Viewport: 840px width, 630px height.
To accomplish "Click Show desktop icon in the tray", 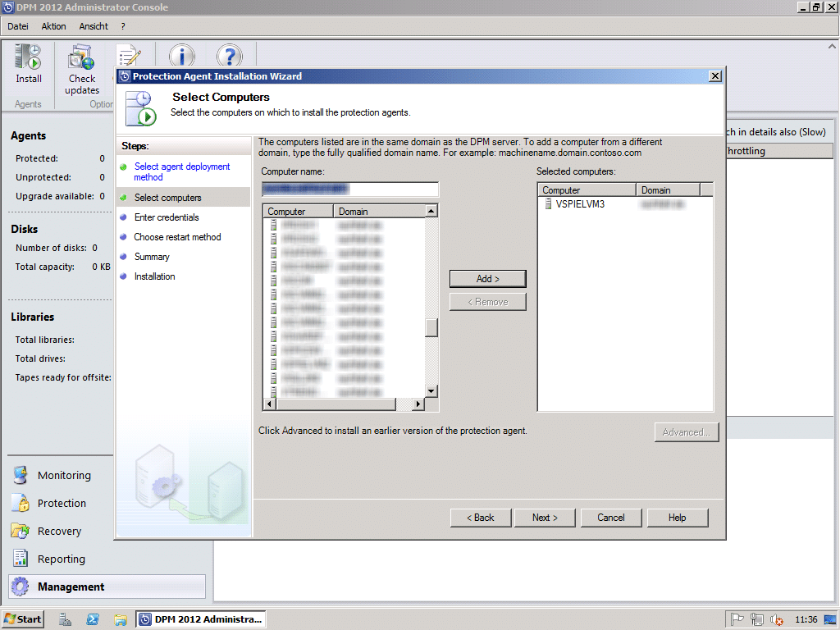I will pos(830,619).
